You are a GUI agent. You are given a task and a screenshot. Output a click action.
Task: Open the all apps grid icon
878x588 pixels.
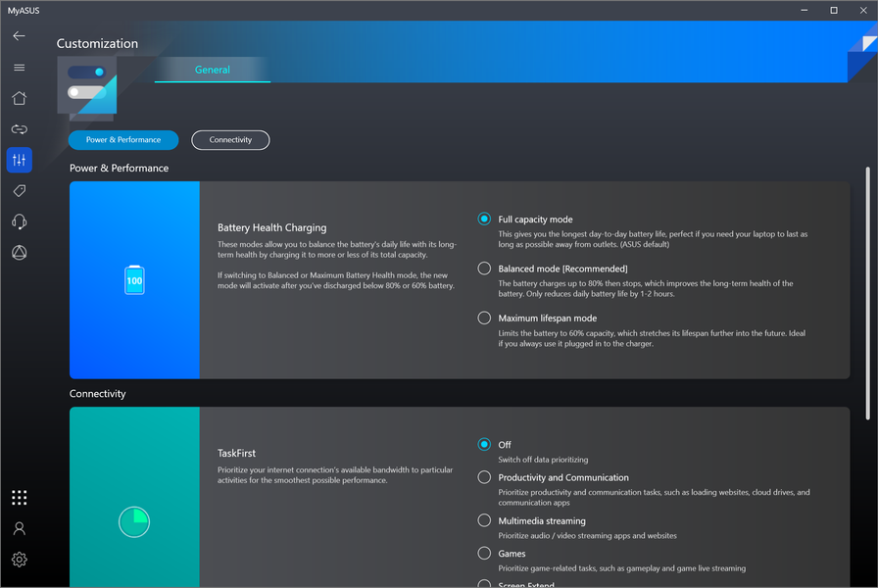pos(19,498)
